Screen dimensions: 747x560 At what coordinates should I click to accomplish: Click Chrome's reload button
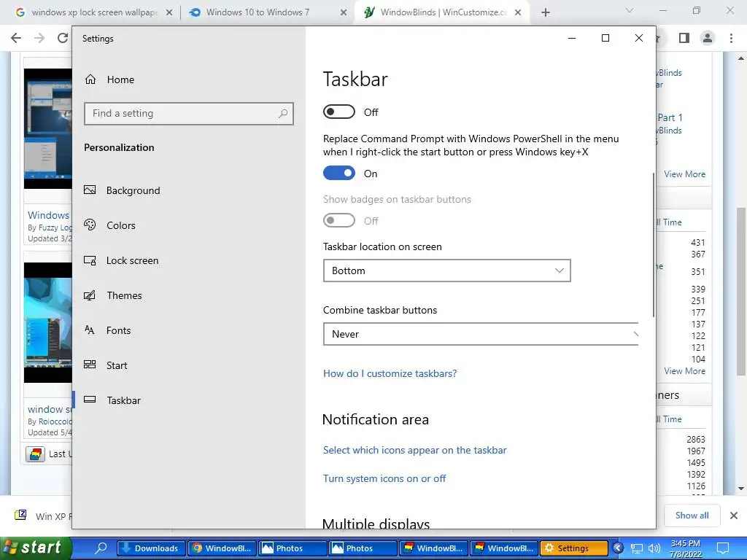point(63,38)
